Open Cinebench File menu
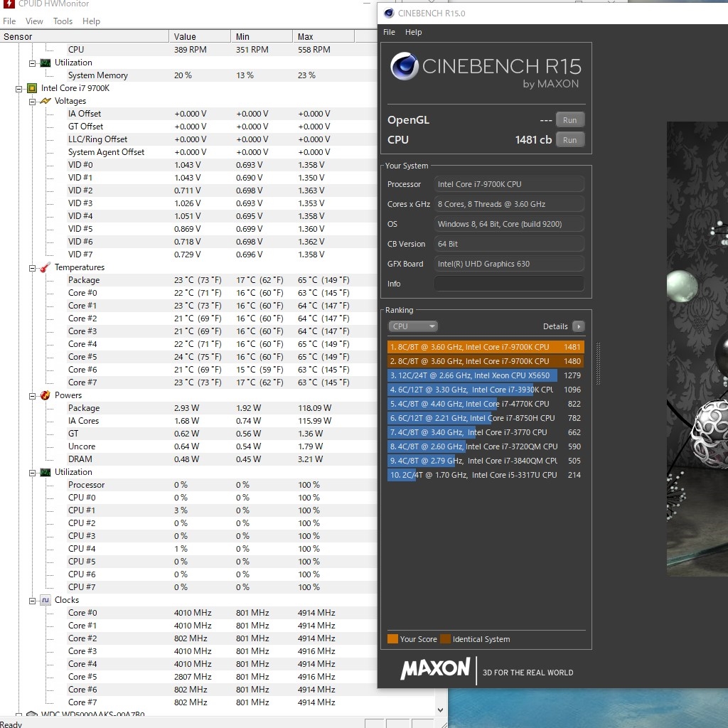This screenshot has height=728, width=728. [x=389, y=32]
